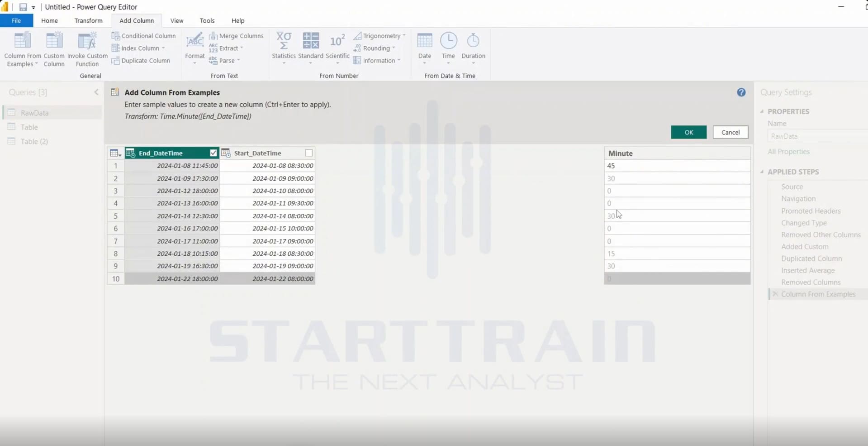The image size is (868, 446).
Task: Click the Time clock icon
Action: click(448, 41)
